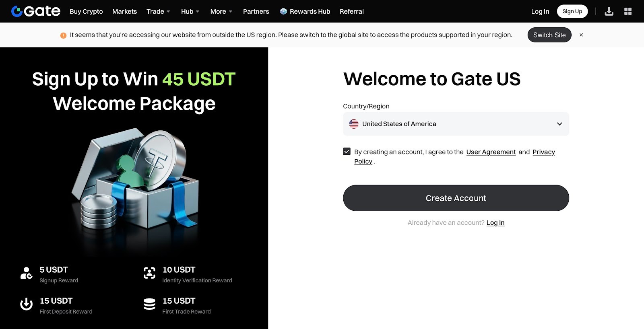Click the Signup Reward person icon
This screenshot has width=644, height=329.
click(x=26, y=273)
